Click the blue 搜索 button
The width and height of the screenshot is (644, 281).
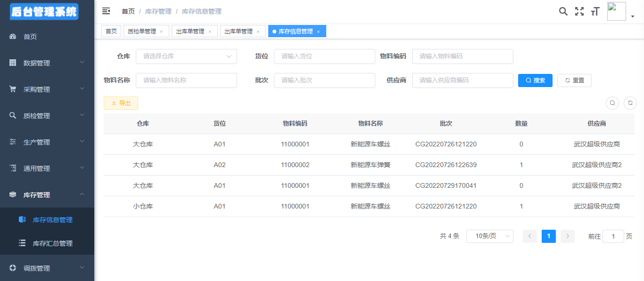click(535, 80)
